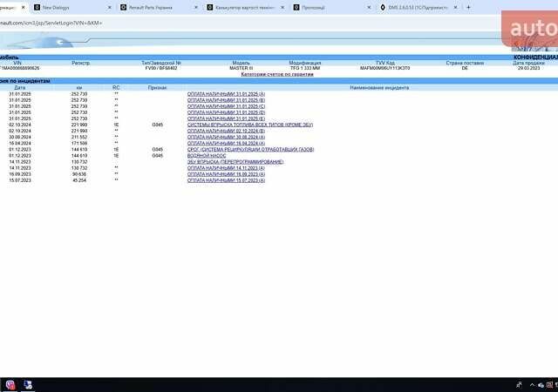Click the people icon in the system tray
558x392 pixels.
click(x=520, y=385)
